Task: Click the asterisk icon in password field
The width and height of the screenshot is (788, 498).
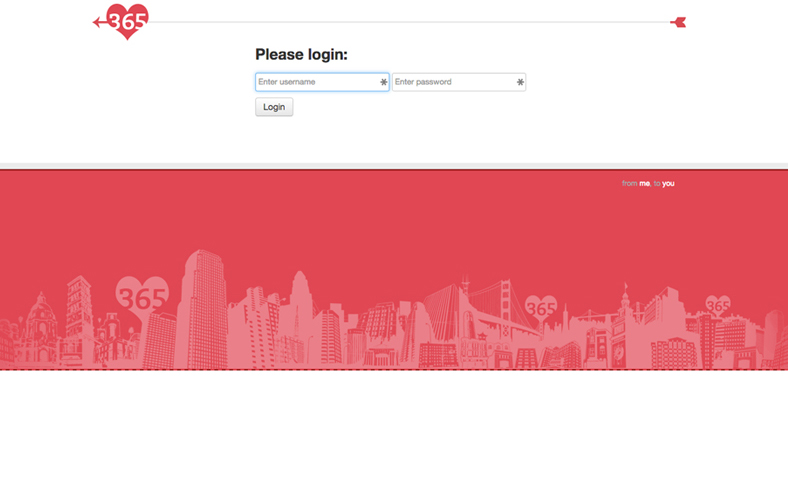Action: [520, 82]
